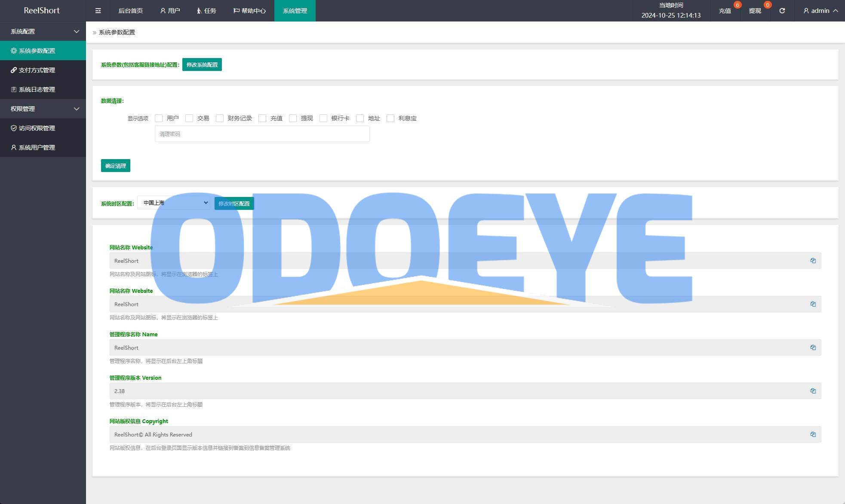Open 访问权限管理 in the sidebar
Screen dimensions: 845x504
click(x=43, y=128)
